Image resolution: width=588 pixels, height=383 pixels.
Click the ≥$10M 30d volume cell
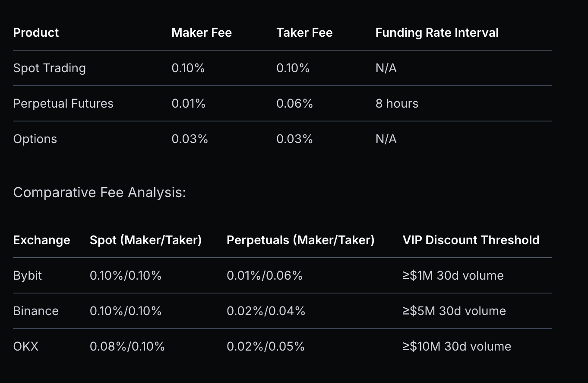pyautogui.click(x=456, y=347)
